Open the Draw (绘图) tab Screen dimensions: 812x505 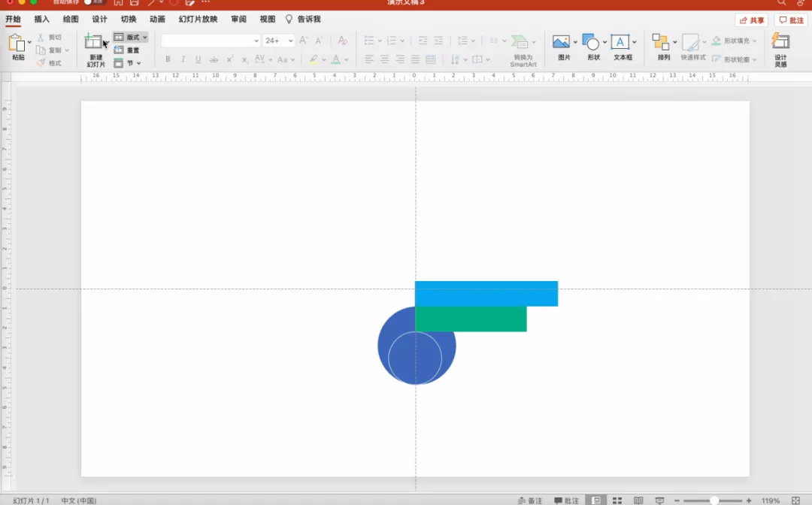pos(71,19)
